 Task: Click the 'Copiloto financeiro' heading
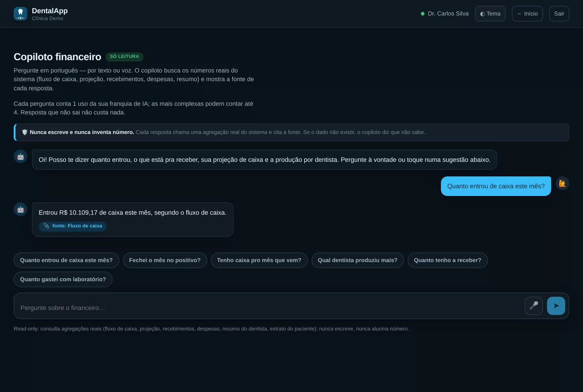pyautogui.click(x=58, y=57)
